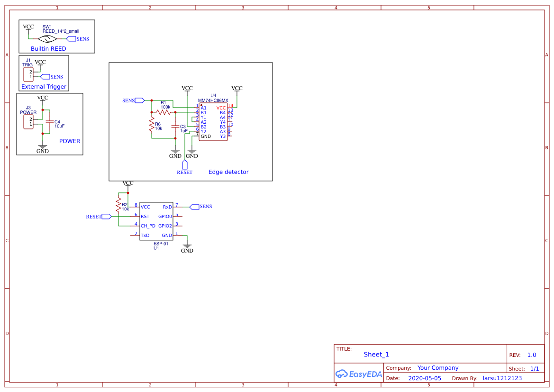Select the R2 10k pull-up resistor symbol
Screen dimensions: 554x392
118,205
